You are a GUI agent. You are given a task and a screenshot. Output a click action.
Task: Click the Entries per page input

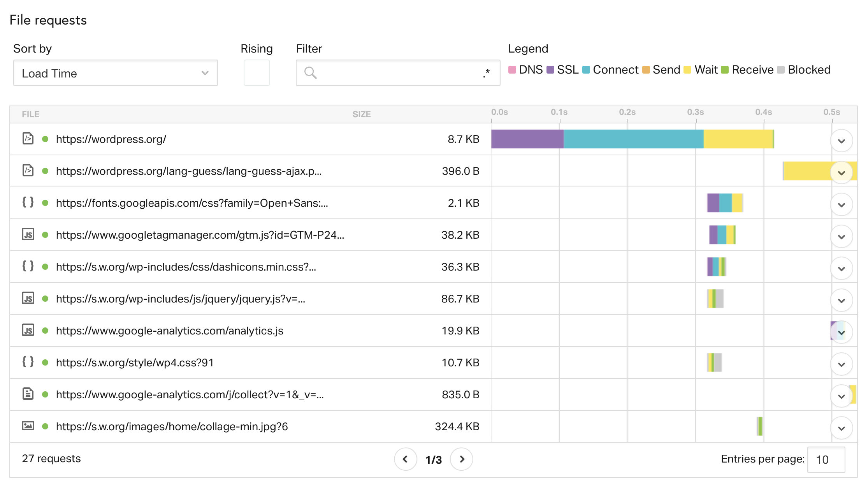[x=826, y=459]
